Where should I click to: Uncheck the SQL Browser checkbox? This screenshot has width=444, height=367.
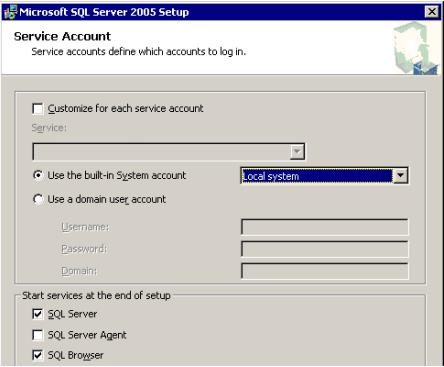38,355
